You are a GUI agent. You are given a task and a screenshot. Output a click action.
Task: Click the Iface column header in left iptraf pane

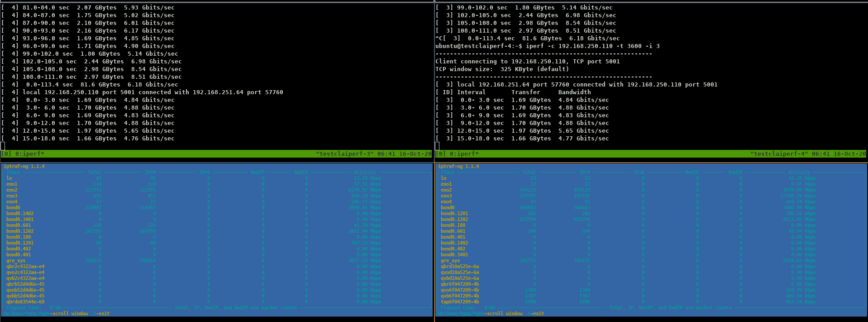pos(13,172)
